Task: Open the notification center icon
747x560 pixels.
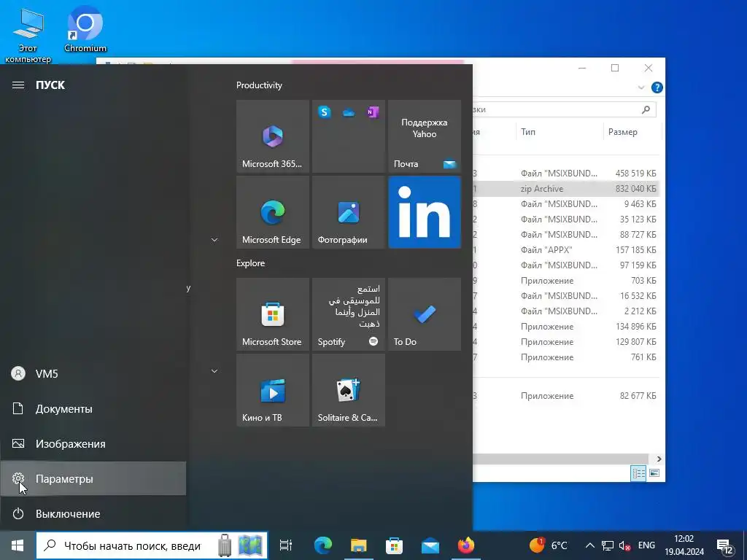Action: pyautogui.click(x=725, y=545)
